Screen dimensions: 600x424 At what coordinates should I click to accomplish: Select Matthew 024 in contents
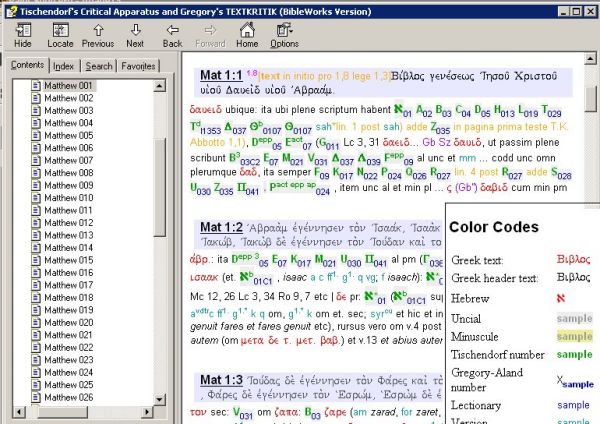pos(68,372)
